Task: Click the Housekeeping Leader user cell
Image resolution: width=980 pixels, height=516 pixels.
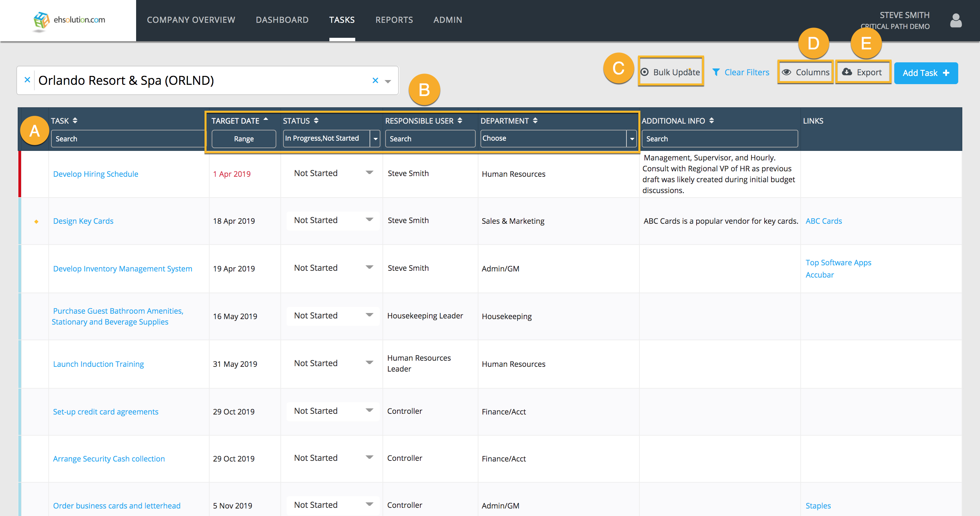Action: [425, 316]
